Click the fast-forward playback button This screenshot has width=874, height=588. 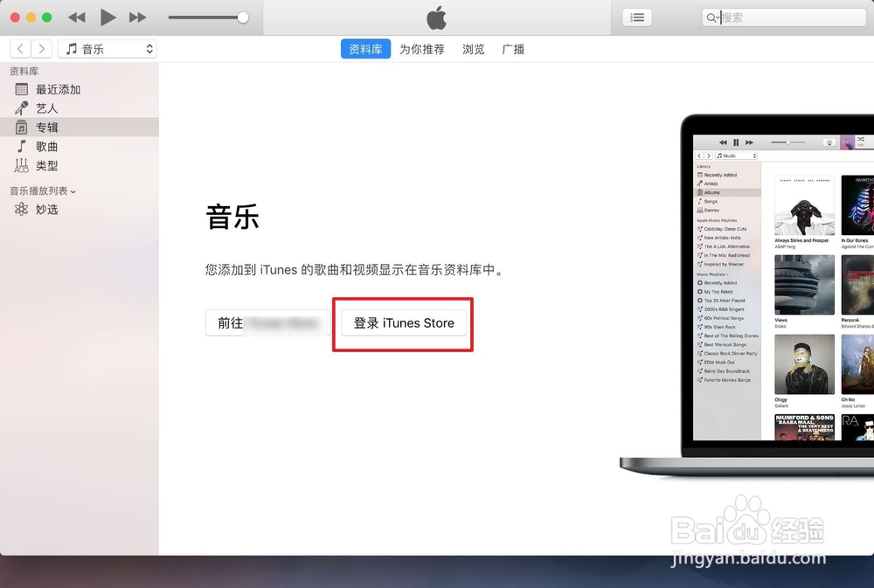click(138, 17)
